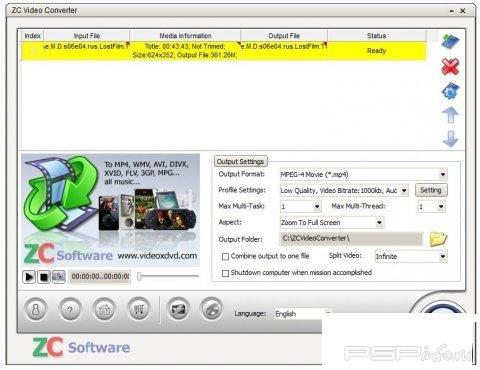
Task: Click the film reel round button
Action: (x=212, y=309)
